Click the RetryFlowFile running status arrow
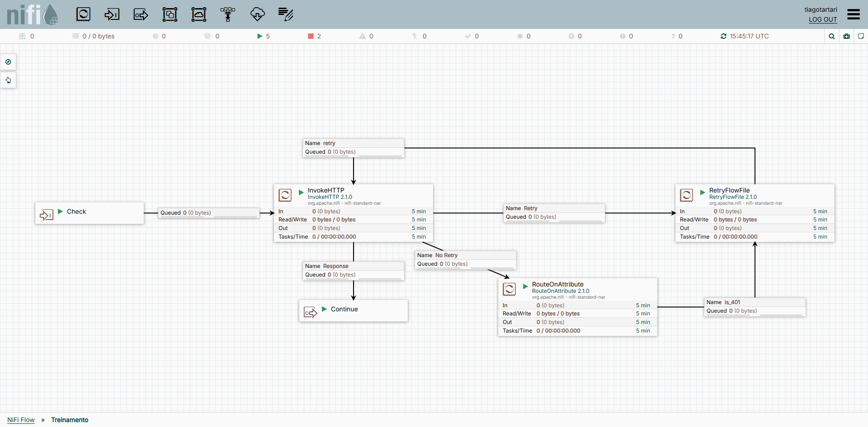 703,192
